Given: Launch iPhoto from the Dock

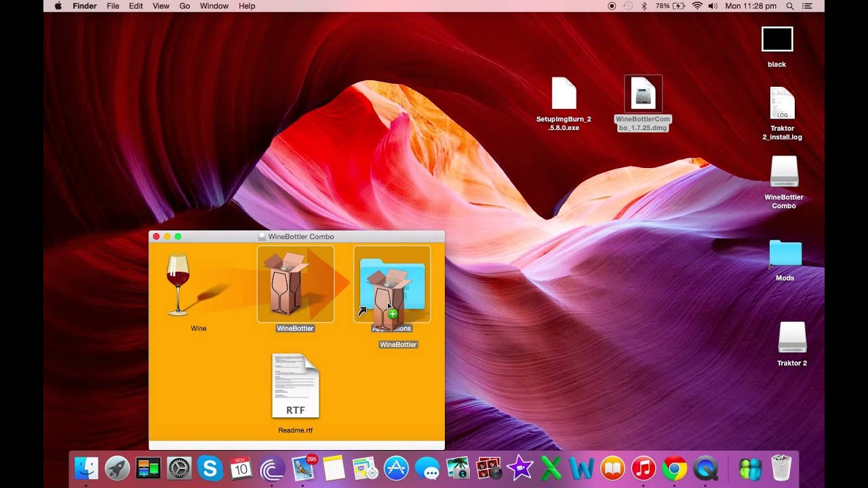Looking at the screenshot, I should click(458, 468).
